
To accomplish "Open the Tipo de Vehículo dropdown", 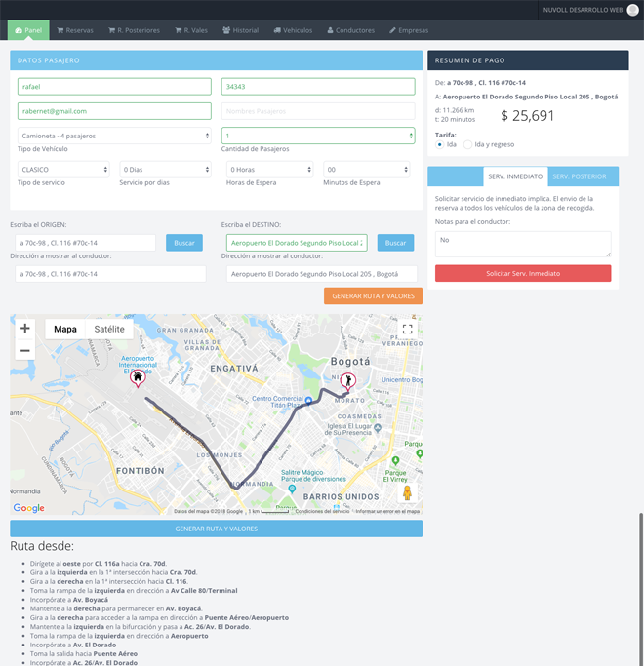I will 114,136.
